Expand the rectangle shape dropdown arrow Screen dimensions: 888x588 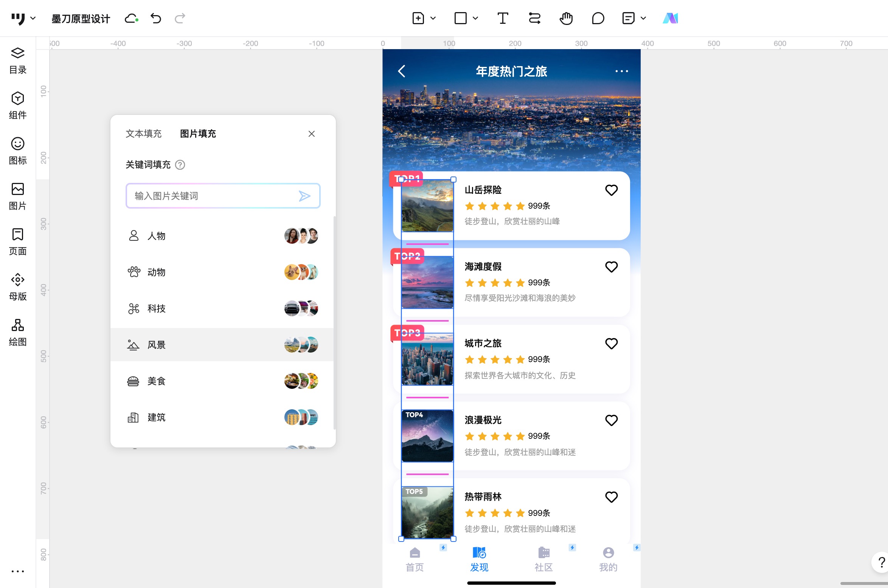475,18
